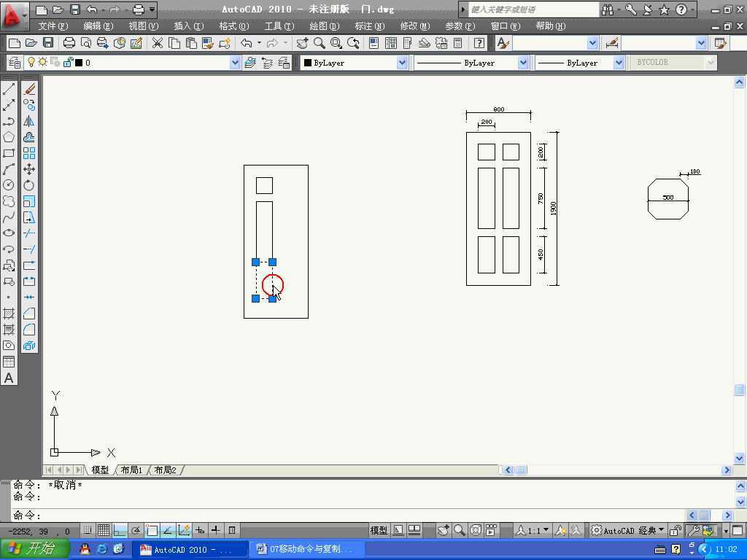
Task: Open the text style dropdown
Action: 592,43
